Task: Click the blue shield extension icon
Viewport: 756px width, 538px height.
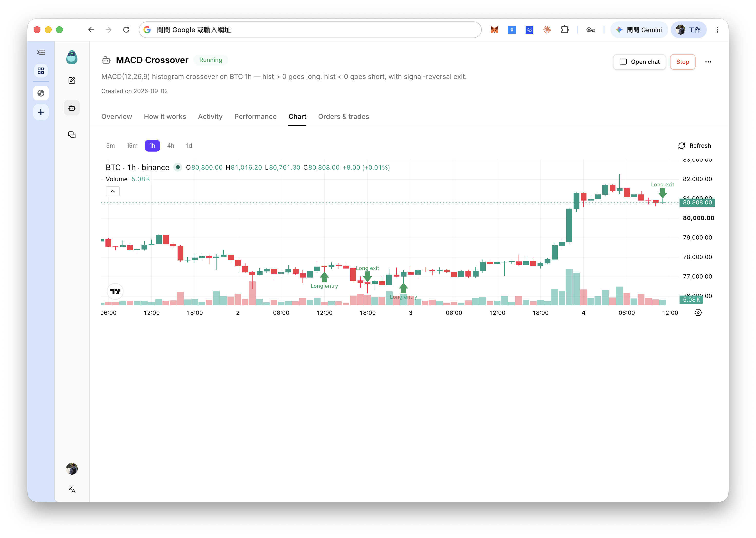Action: (x=512, y=30)
